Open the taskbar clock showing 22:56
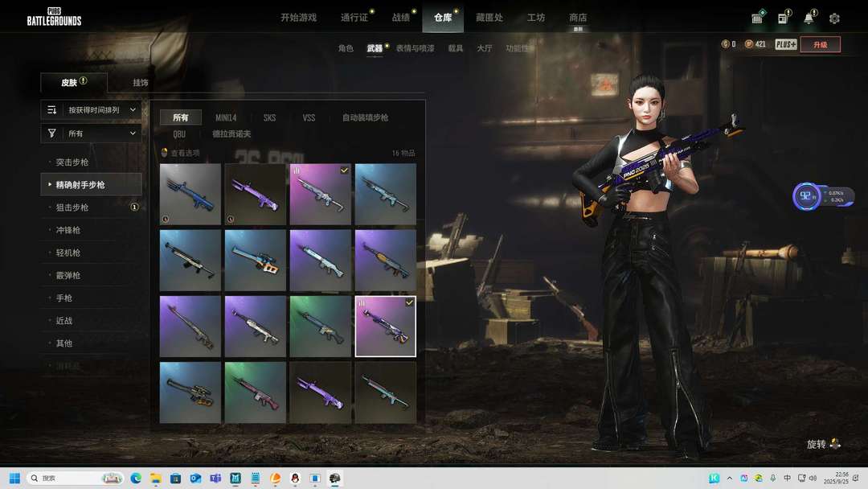 tap(835, 478)
